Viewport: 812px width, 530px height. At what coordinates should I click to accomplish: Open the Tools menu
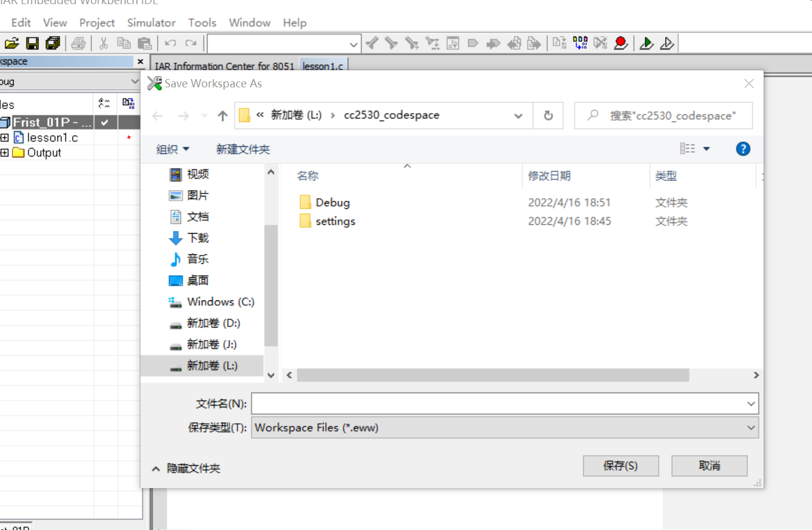[x=202, y=22]
